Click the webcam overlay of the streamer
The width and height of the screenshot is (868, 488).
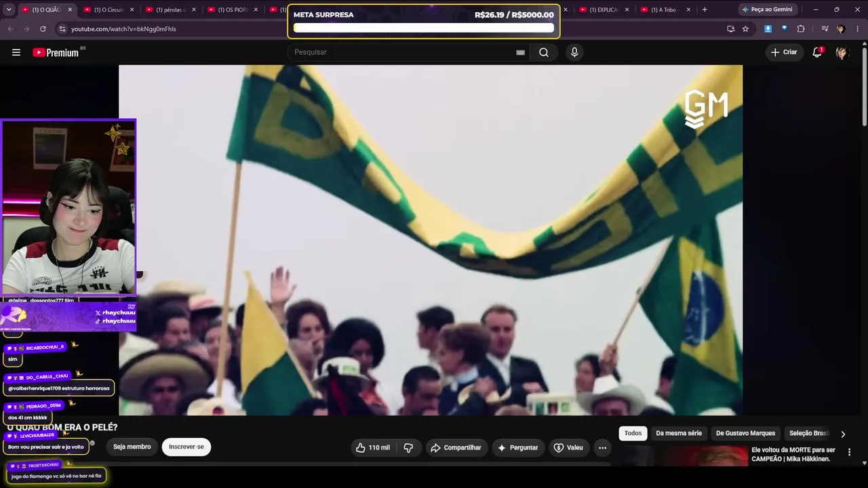point(68,207)
